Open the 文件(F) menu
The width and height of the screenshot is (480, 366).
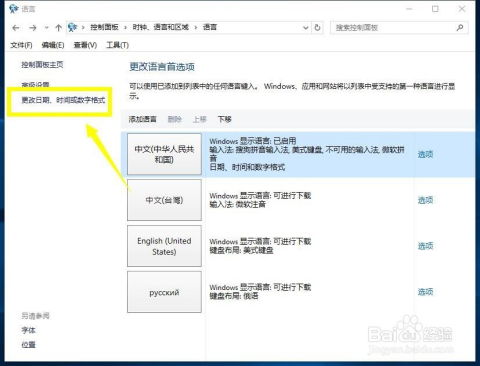click(21, 45)
